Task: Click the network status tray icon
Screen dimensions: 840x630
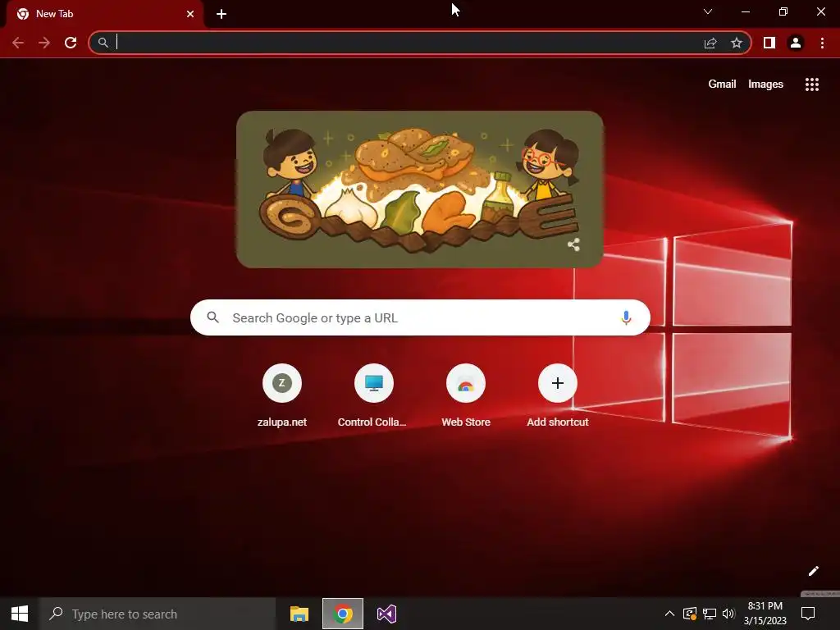Action: click(710, 614)
